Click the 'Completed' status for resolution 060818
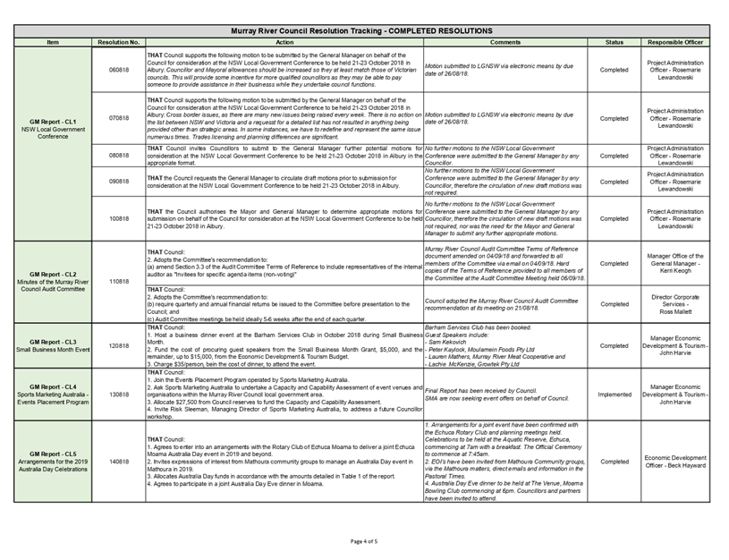729x560 pixels. click(x=615, y=70)
